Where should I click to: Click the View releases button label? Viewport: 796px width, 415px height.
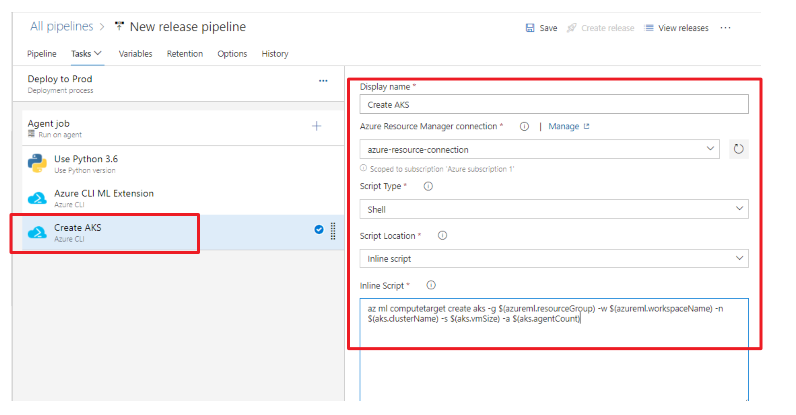tap(683, 28)
